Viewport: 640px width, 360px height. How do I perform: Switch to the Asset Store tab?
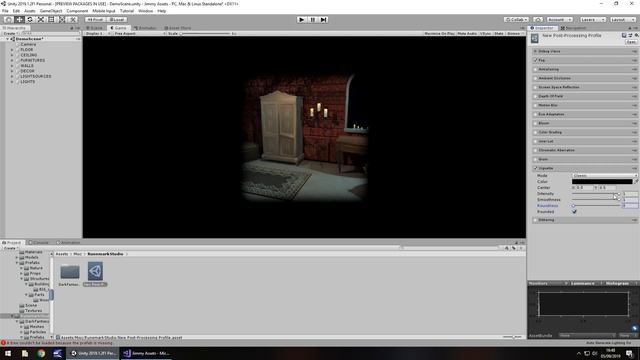(178, 28)
